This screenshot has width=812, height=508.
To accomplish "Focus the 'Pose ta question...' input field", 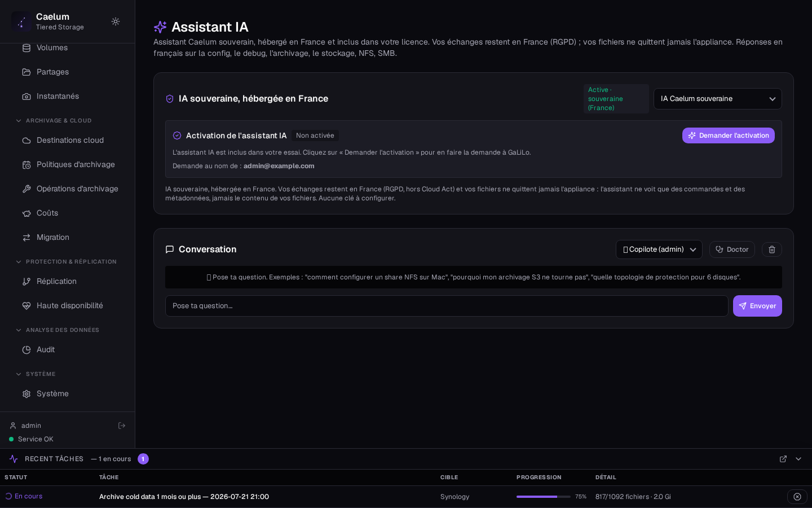I will click(447, 306).
